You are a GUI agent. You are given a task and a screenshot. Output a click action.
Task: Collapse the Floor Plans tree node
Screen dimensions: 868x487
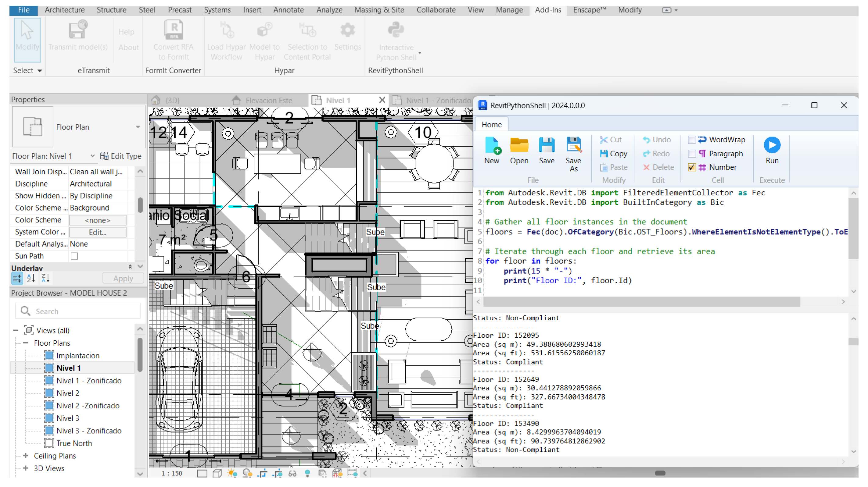[x=26, y=343]
